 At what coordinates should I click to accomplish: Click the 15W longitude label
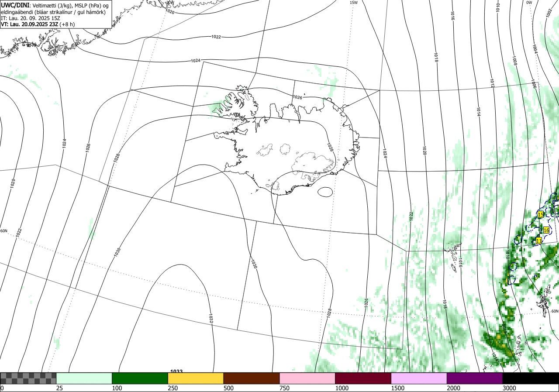click(x=354, y=3)
